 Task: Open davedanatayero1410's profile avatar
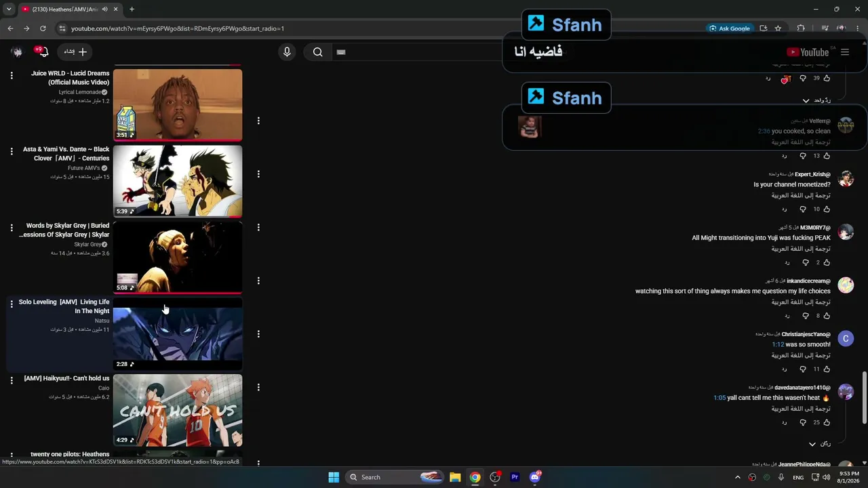coord(846,392)
